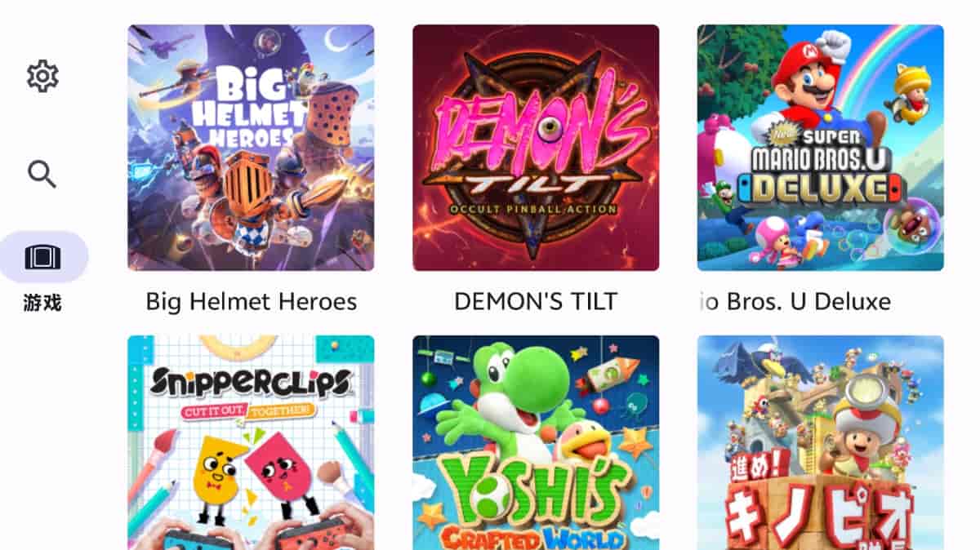
Task: Click the DELUXE logo on the Mario cover
Action: pyautogui.click(x=819, y=189)
